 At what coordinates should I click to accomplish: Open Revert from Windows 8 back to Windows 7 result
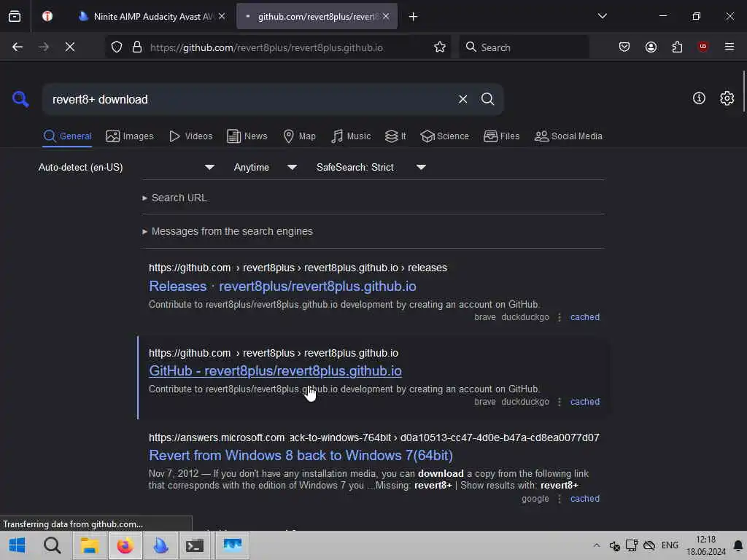click(301, 455)
